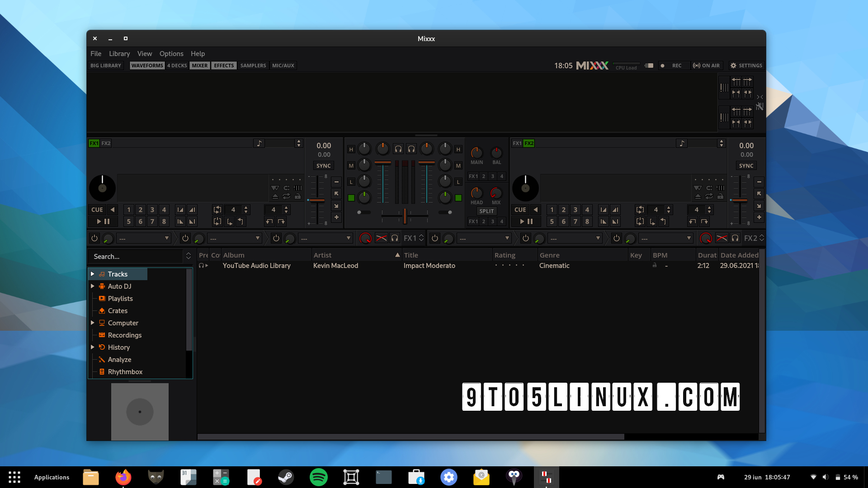Viewport: 868px width, 488px height.
Task: Click the keylock padlock icon on the right deck
Action: pos(720,197)
